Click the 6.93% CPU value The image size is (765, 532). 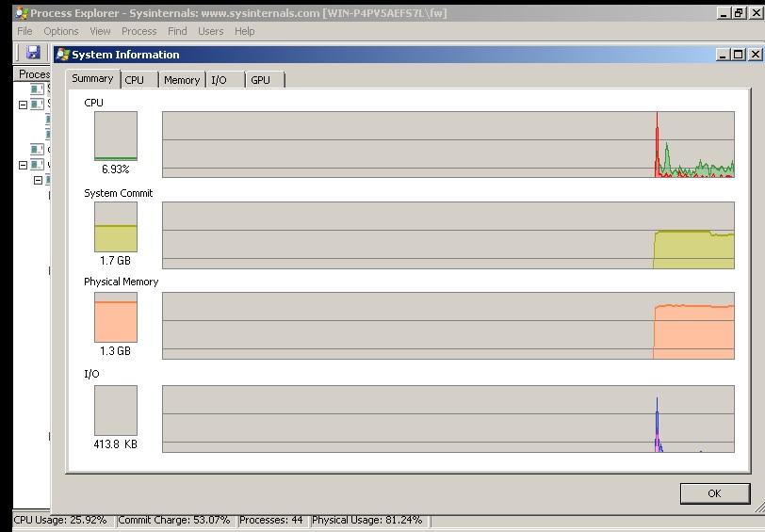coord(116,169)
